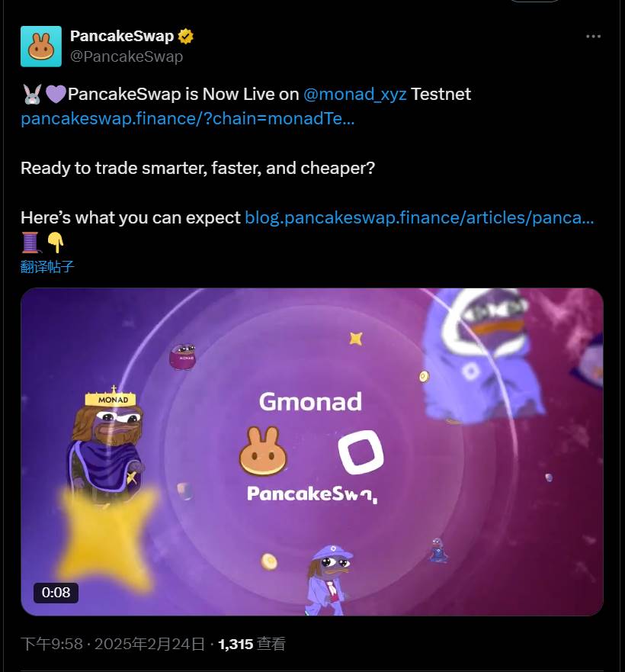Image resolution: width=625 pixels, height=672 pixels.
Task: Click the Gmonad text in the video
Action: [312, 401]
